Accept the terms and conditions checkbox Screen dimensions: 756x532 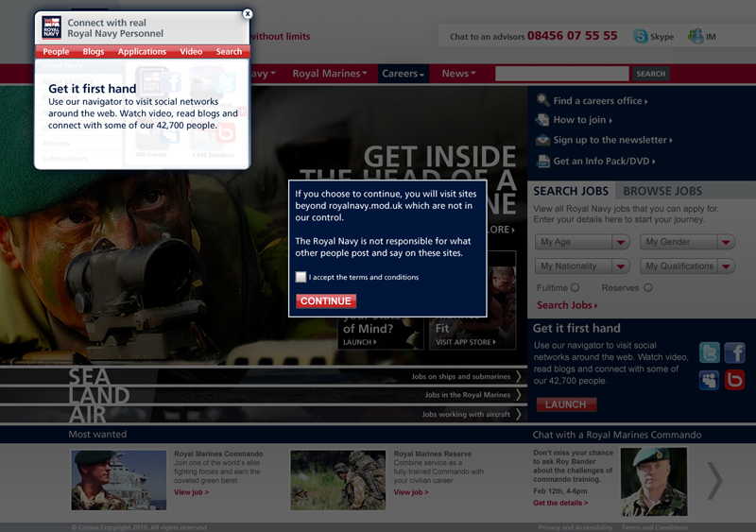click(x=301, y=277)
